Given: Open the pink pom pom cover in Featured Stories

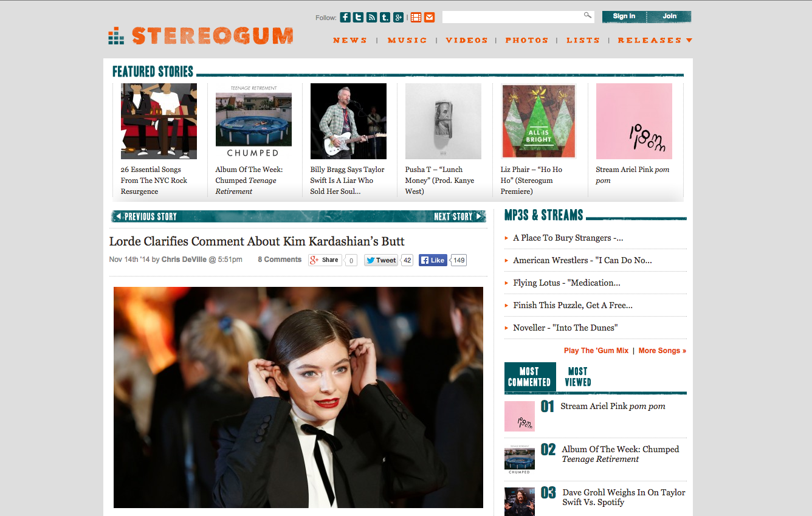Looking at the screenshot, I should point(634,121).
